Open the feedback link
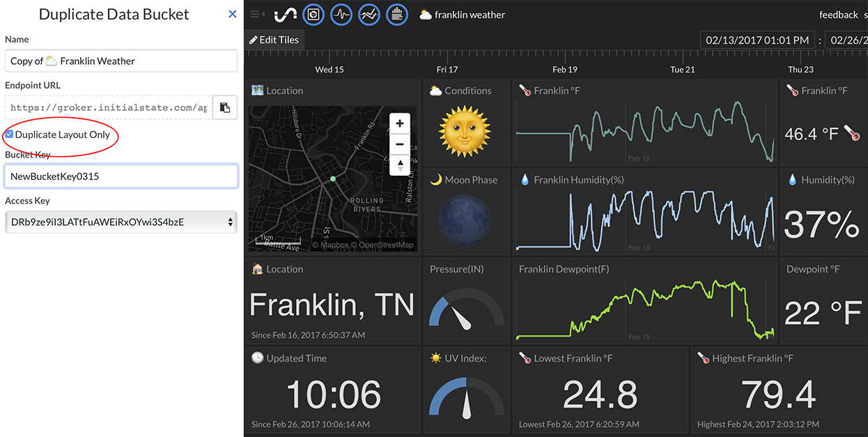868x437 pixels. click(x=838, y=15)
